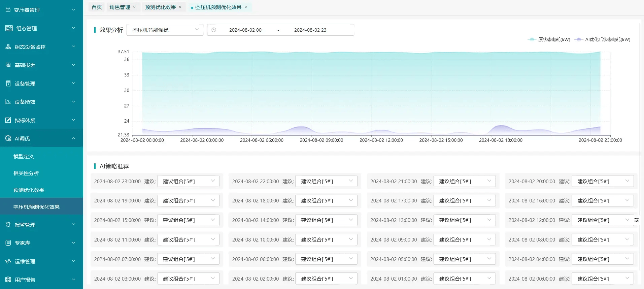The width and height of the screenshot is (644, 289).
Task: Click the 组态管理 sidebar icon
Action: [9, 28]
